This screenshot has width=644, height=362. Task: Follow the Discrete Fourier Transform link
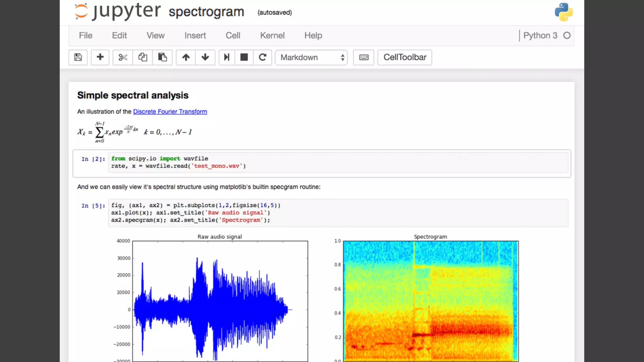tap(170, 112)
